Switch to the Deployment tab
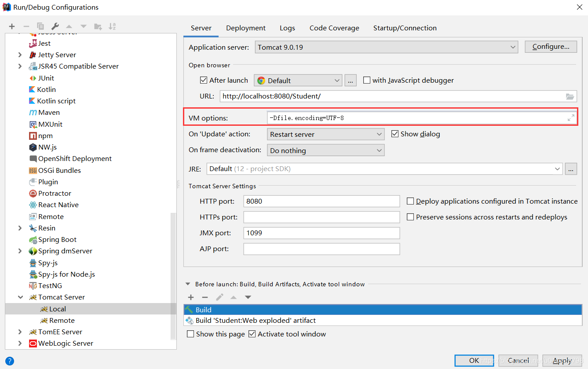 [x=245, y=28]
